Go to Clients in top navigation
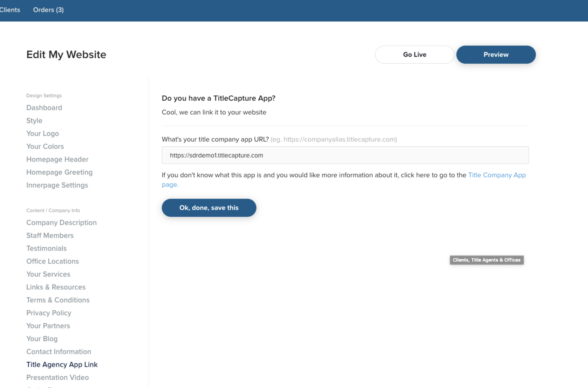Viewport: 588px width, 388px height. 10,10
